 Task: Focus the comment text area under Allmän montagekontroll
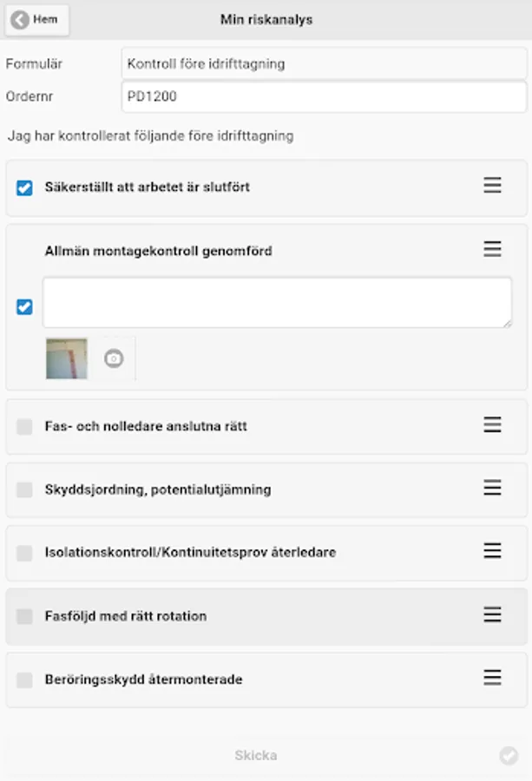pyautogui.click(x=277, y=302)
